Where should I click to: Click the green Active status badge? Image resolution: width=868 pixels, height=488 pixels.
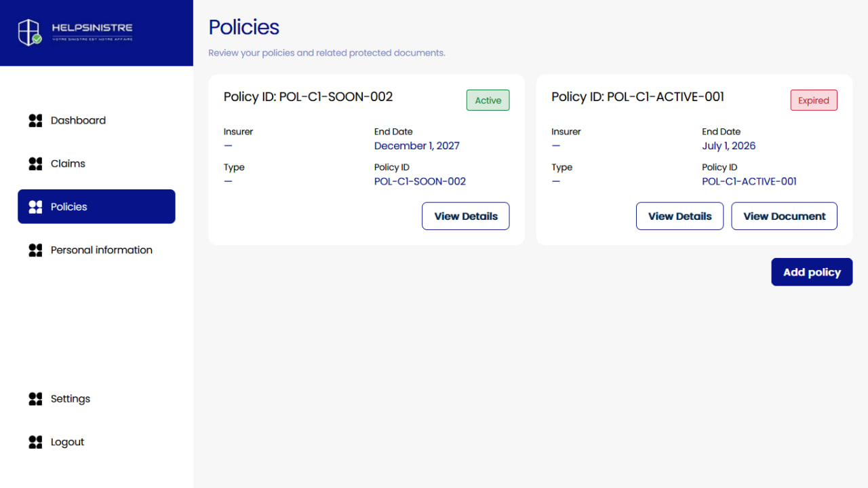[x=488, y=100]
